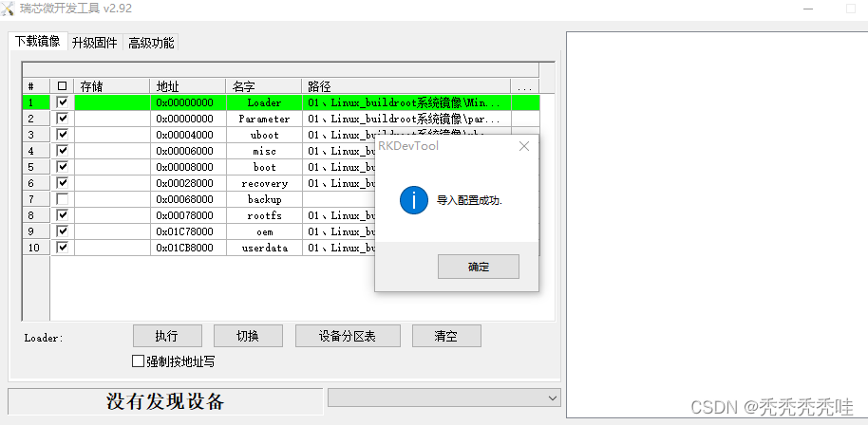The image size is (868, 425).
Task: Click the blue info icon in dialog
Action: [413, 200]
